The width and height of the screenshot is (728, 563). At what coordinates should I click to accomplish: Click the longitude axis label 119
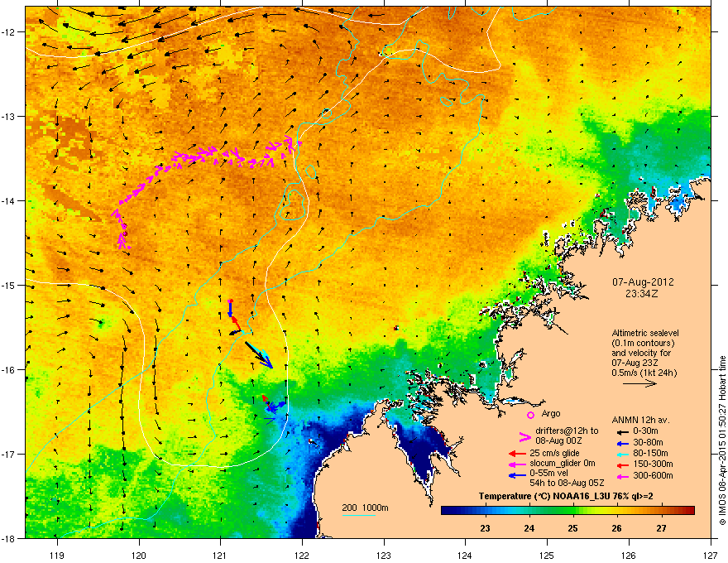click(57, 555)
